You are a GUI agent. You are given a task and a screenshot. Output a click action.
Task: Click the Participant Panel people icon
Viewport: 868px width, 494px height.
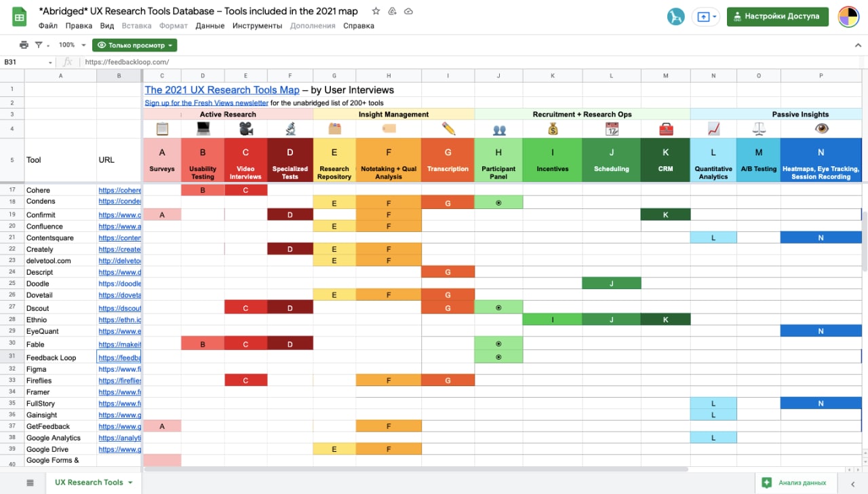point(499,129)
